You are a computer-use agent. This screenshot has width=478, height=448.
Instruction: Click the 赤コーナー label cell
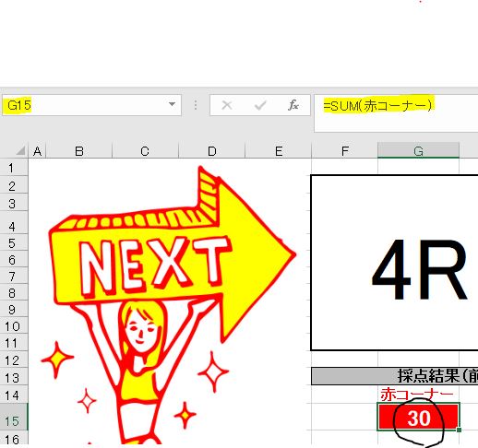418,394
